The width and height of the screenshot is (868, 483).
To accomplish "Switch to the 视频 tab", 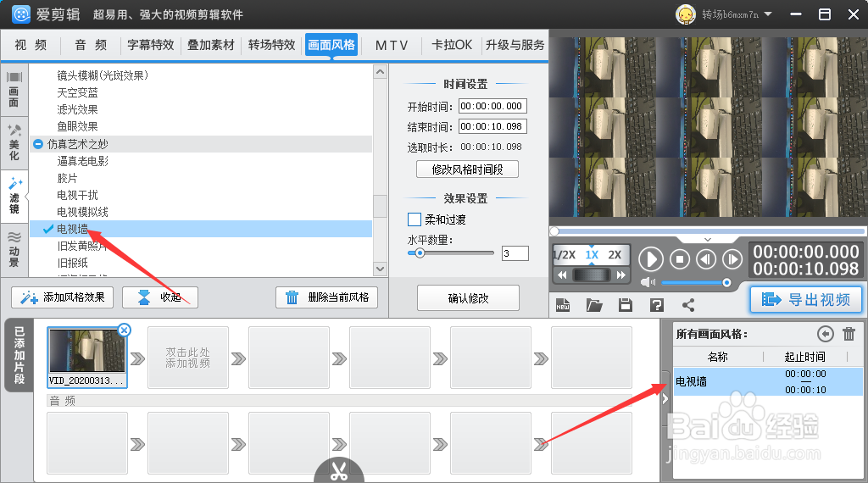I will click(x=31, y=45).
